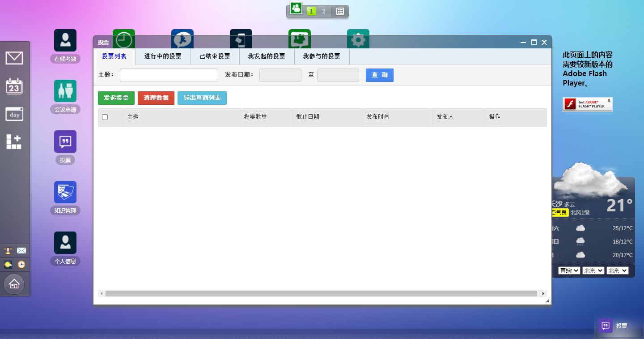The width and height of the screenshot is (644, 339).
Task: Switch to virtual desktop 2 in top bar
Action: point(323,11)
